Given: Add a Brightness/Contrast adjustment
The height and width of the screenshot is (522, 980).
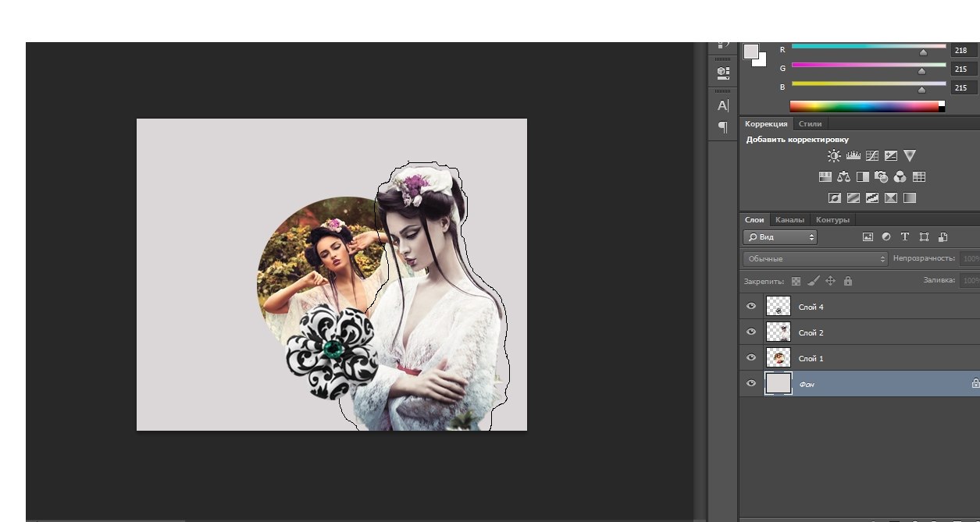Looking at the screenshot, I should pyautogui.click(x=834, y=155).
